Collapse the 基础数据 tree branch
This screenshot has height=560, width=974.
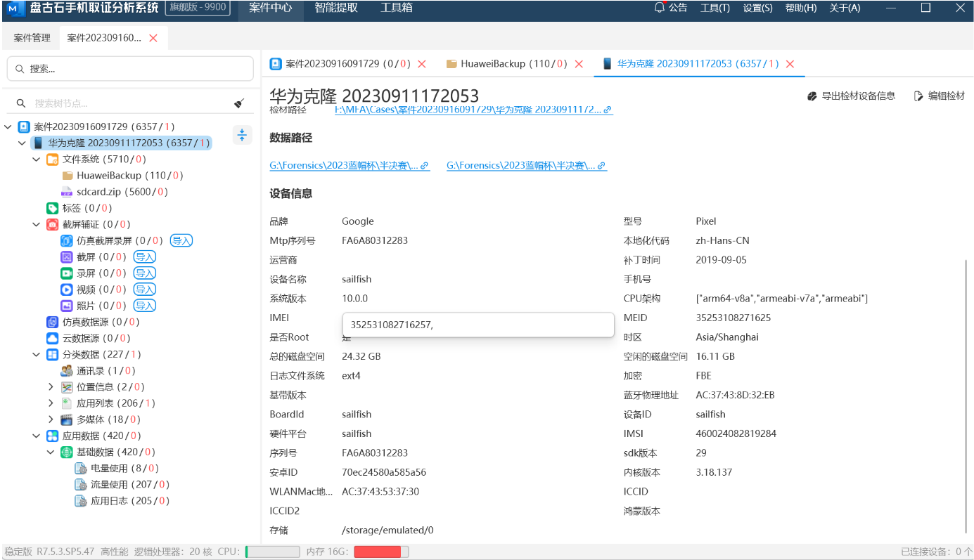[x=51, y=452]
